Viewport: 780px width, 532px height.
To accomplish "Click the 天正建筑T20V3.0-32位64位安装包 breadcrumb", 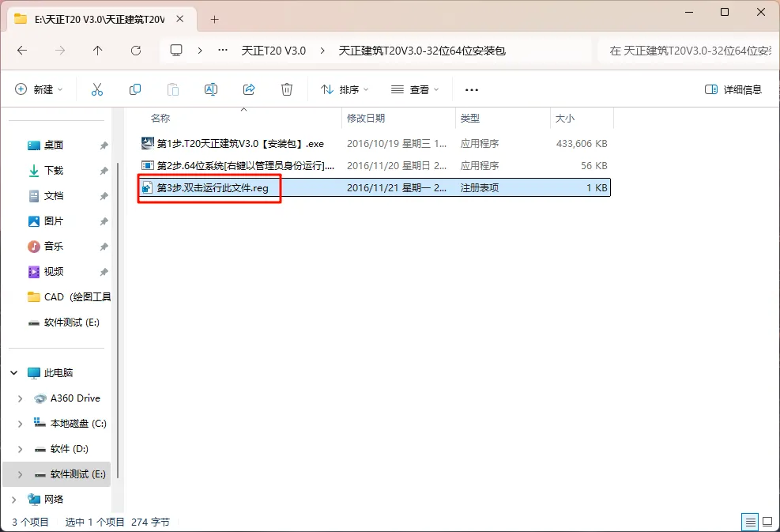I will (422, 51).
